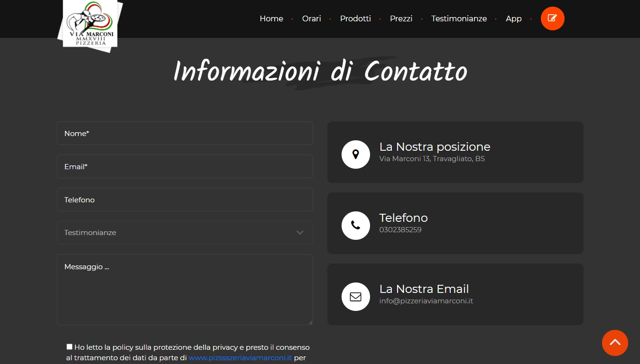Click the Informazioni di Contatto title

(x=320, y=72)
